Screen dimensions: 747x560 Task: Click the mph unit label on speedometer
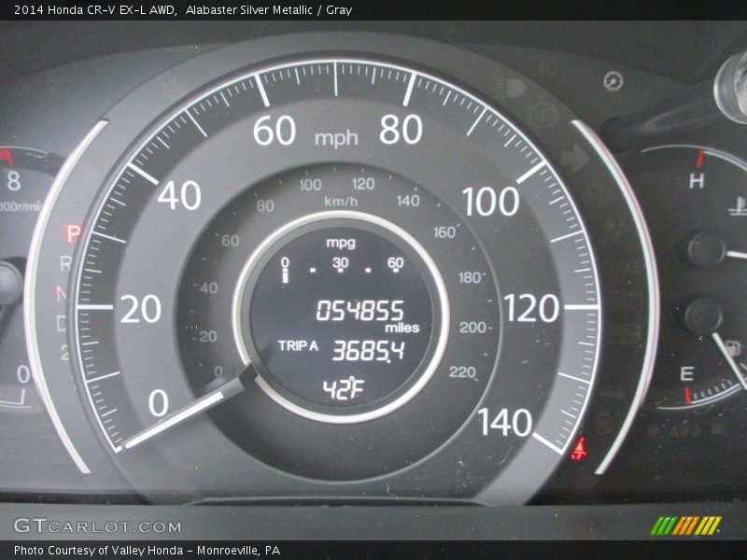coord(338,136)
